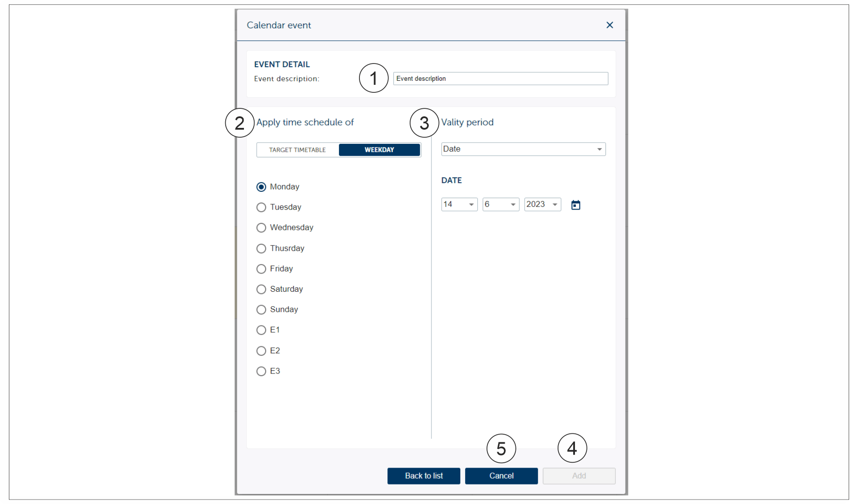Select the Wednesday radio button
This screenshot has height=504, width=850.
click(x=261, y=228)
